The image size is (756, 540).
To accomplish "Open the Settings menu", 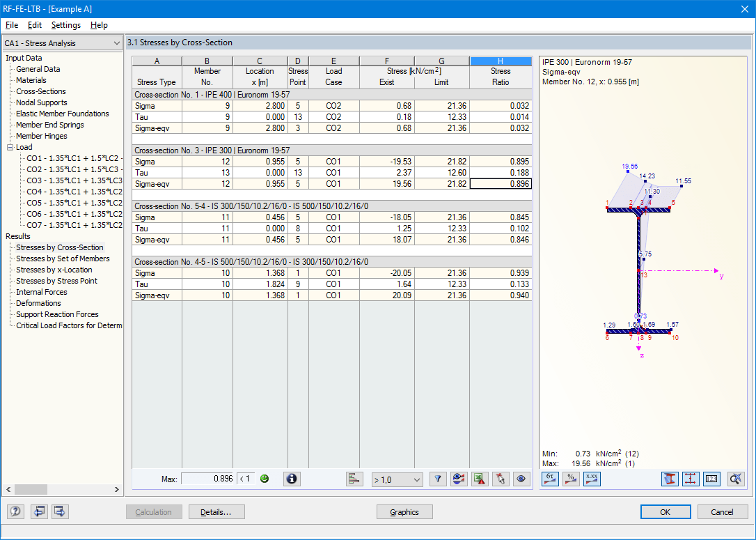I will coord(65,25).
